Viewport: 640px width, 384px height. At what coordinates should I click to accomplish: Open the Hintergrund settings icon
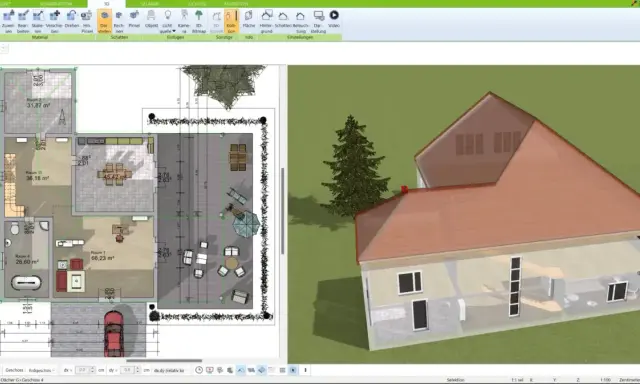(267, 22)
